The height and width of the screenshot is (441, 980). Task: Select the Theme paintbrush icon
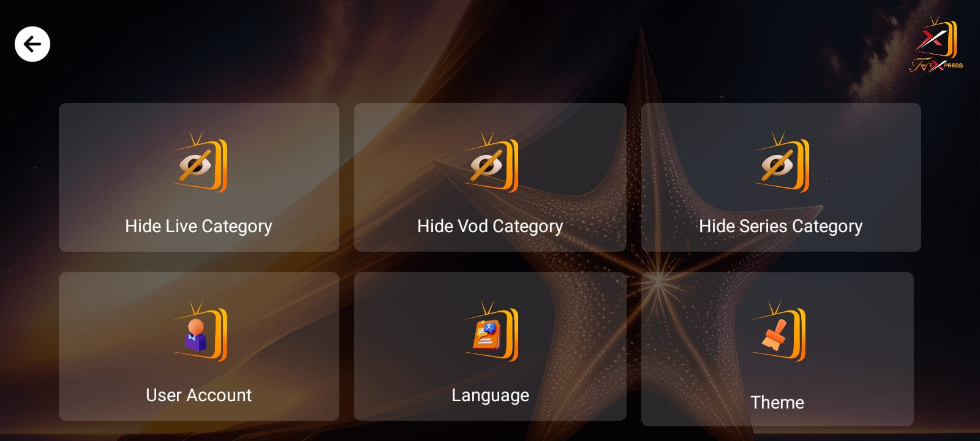(778, 331)
